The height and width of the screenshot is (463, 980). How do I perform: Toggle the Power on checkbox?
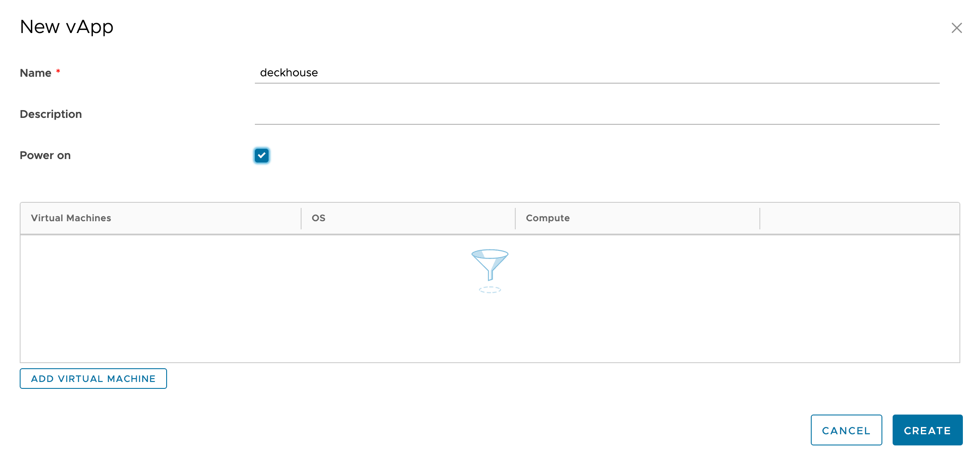[x=260, y=155]
